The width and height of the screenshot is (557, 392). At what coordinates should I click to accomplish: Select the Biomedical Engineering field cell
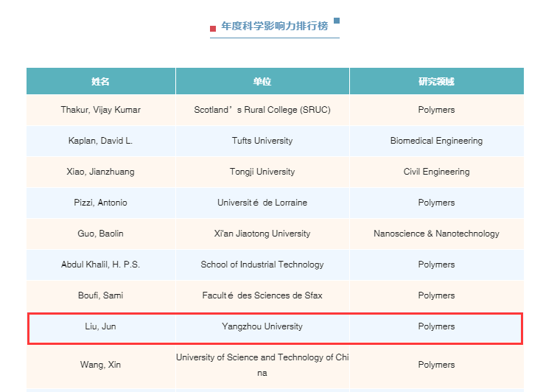pos(436,141)
